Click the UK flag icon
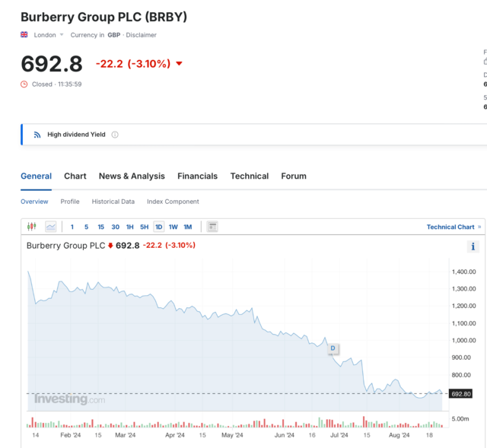 pos(24,34)
